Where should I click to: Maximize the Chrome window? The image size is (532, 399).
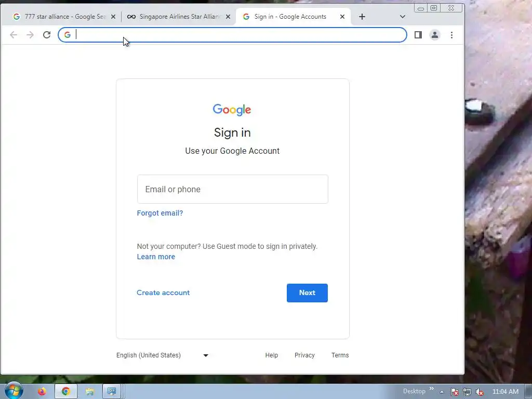point(434,8)
